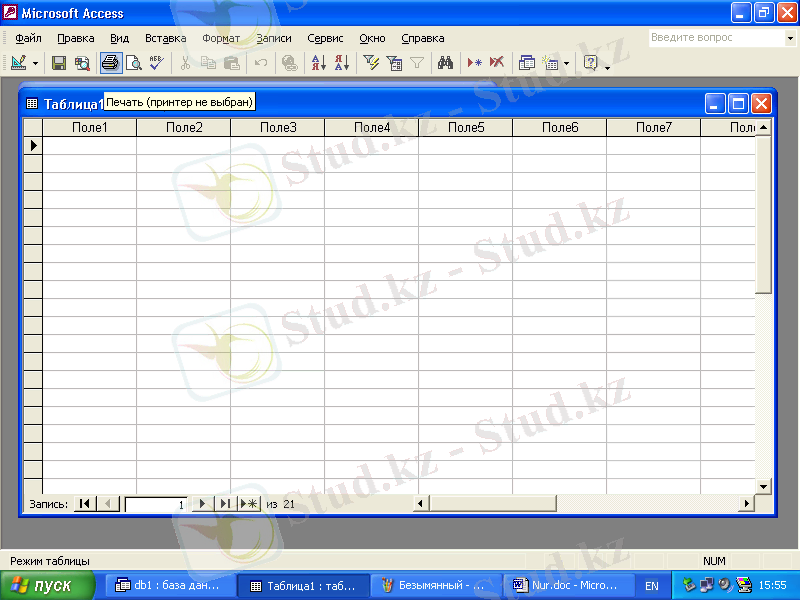Click Filter by Selection icon
800x600 pixels.
pyautogui.click(x=371, y=63)
